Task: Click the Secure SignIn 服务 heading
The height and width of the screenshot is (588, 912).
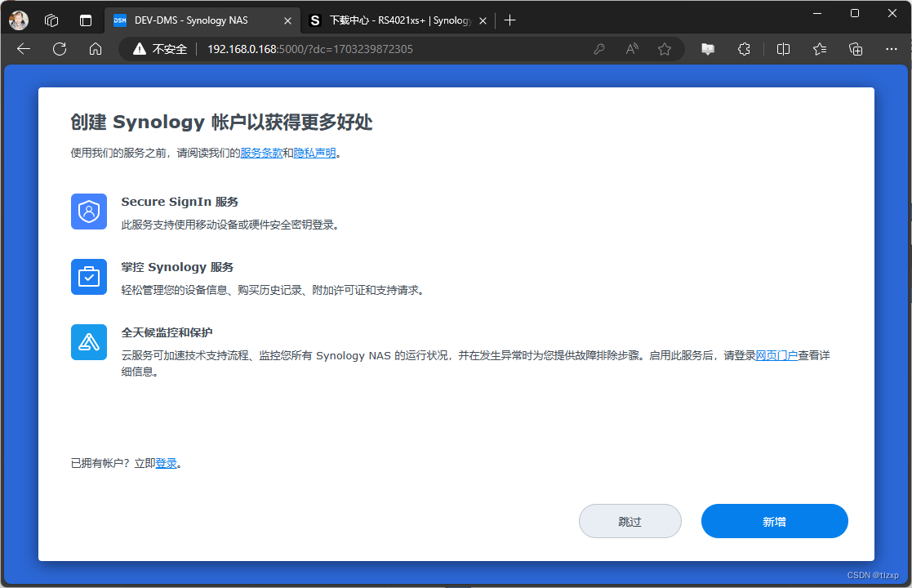Action: (x=180, y=202)
